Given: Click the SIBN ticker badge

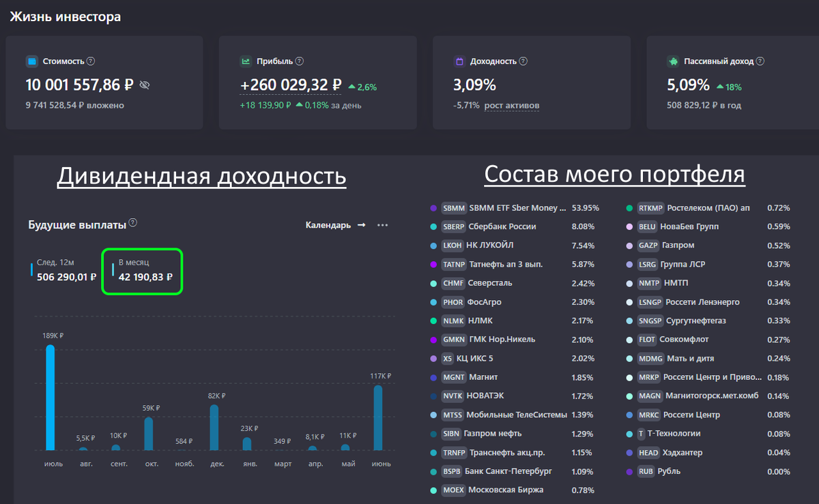Looking at the screenshot, I should 451,434.
